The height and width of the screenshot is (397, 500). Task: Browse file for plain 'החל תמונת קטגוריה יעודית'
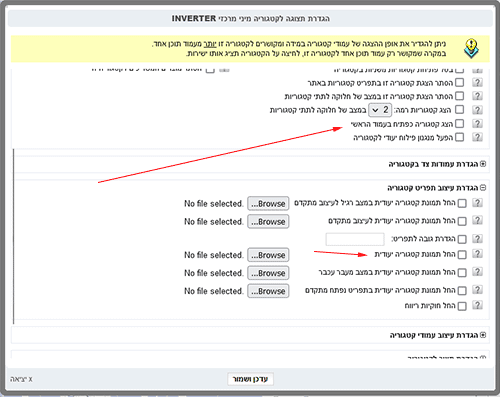click(268, 255)
